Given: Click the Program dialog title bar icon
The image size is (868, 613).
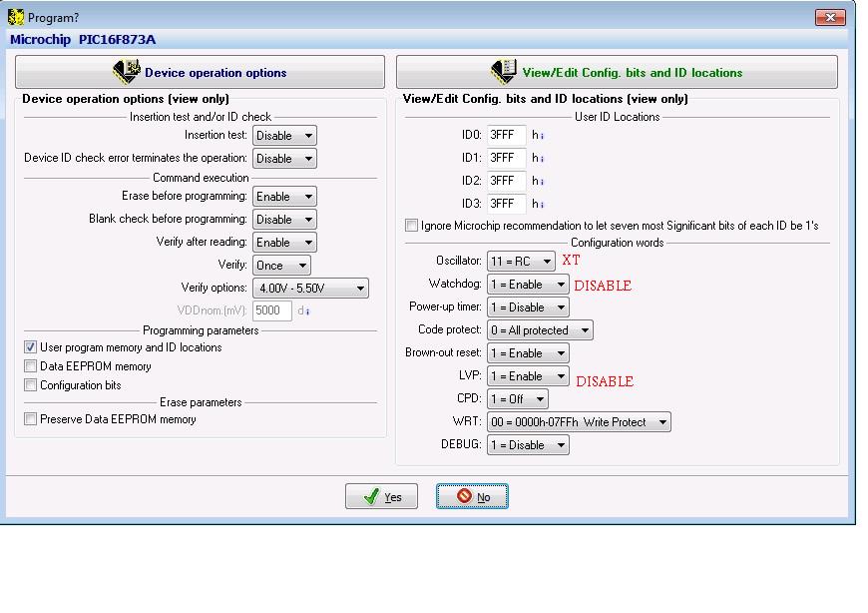Looking at the screenshot, I should click(x=16, y=17).
